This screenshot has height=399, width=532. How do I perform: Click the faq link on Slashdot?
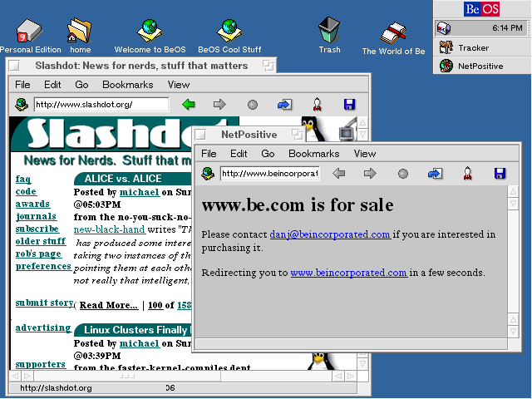click(x=23, y=179)
